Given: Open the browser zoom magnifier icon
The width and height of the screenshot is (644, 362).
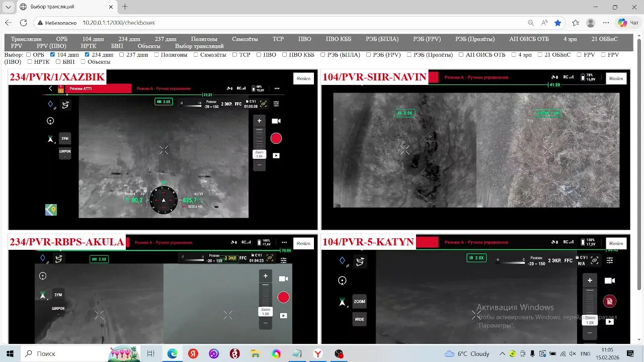Looking at the screenshot, I should 531,23.
